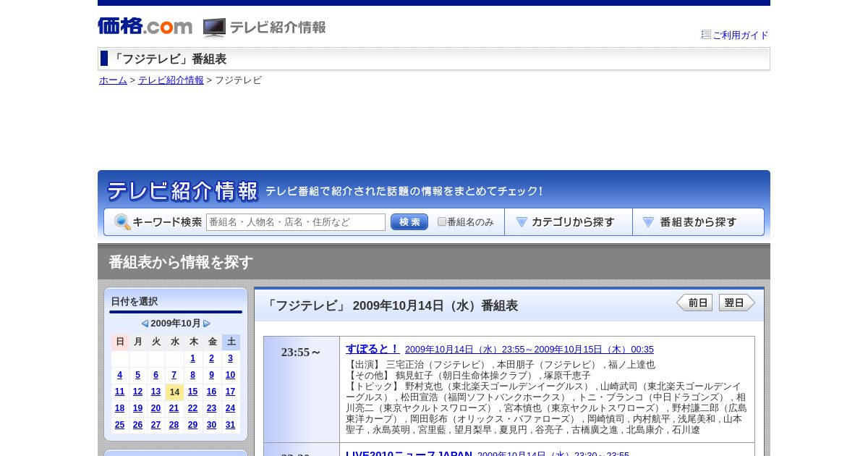
Task: Open the すぽると！ program link
Action: point(373,349)
